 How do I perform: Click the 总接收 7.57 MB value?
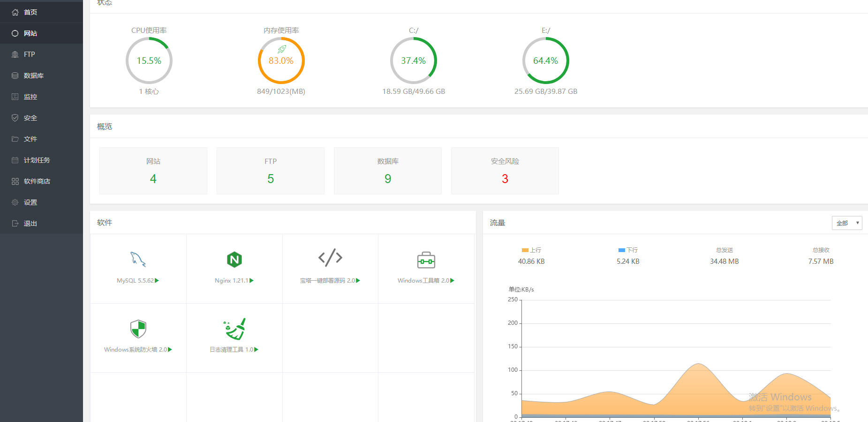(821, 261)
